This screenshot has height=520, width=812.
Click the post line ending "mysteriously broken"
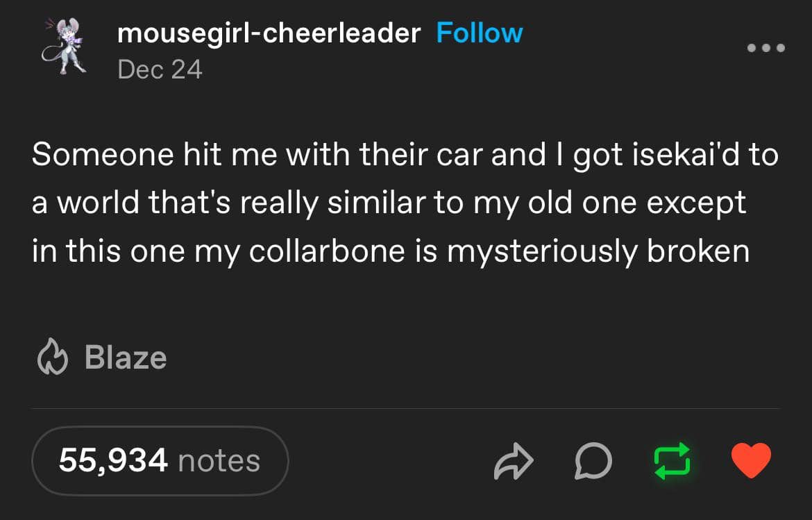pyautogui.click(x=391, y=251)
